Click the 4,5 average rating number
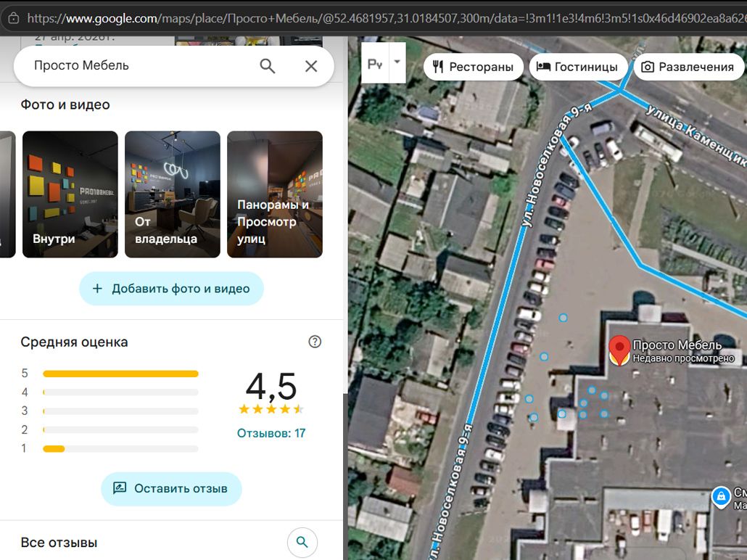 click(271, 387)
